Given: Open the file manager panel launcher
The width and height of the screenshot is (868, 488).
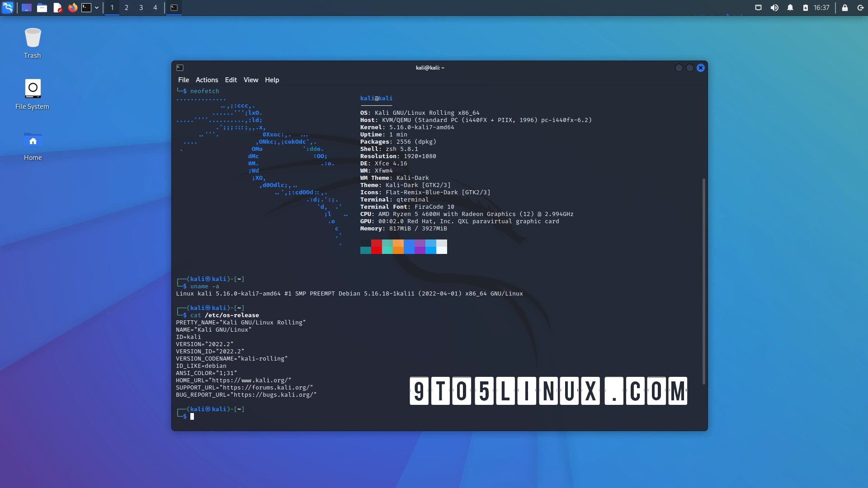Looking at the screenshot, I should point(42,8).
